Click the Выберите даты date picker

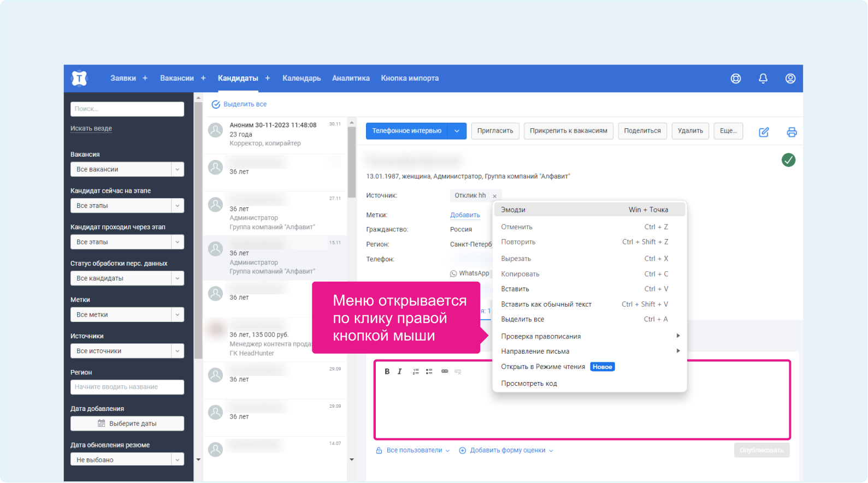click(x=127, y=424)
